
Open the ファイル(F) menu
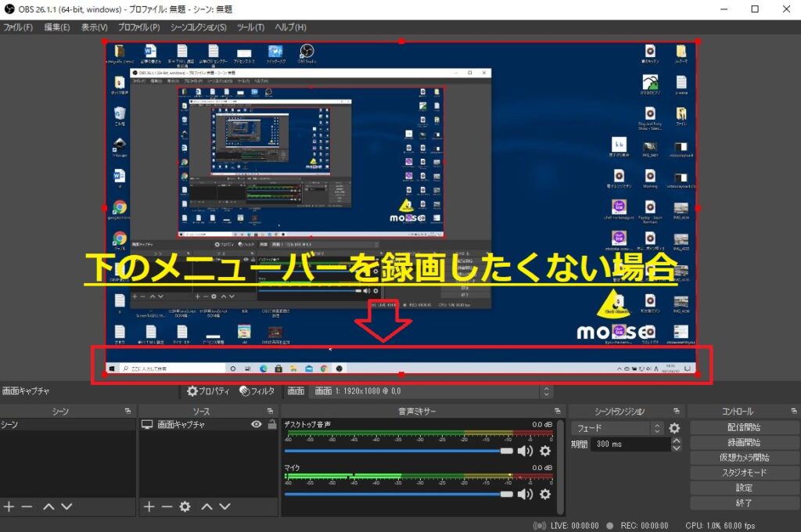point(17,27)
